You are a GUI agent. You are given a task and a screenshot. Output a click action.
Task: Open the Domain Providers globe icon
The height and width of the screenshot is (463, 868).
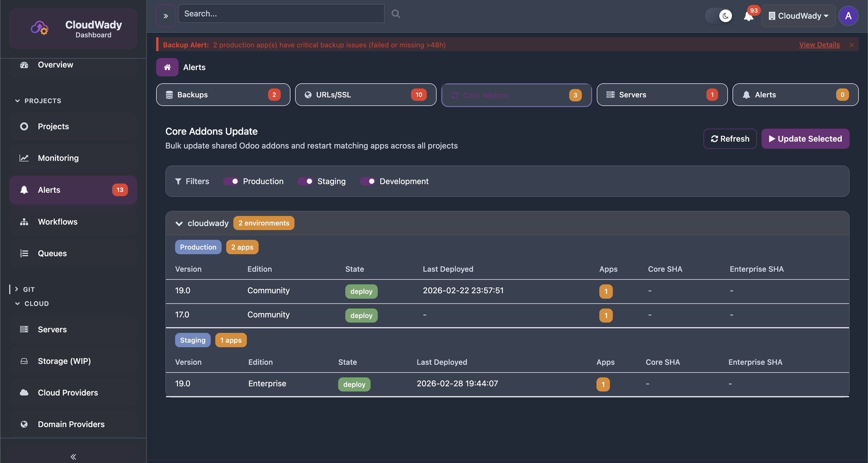click(24, 424)
